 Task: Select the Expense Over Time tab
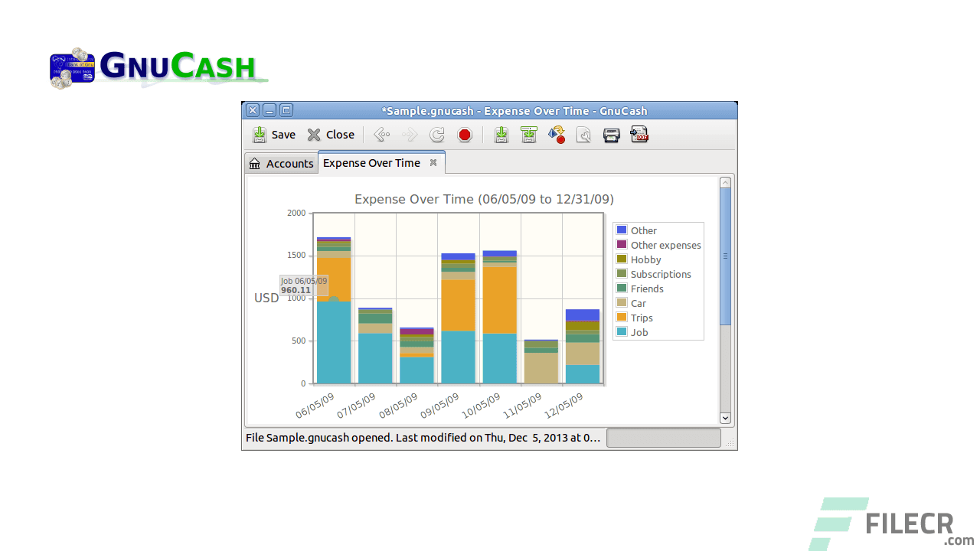point(371,162)
